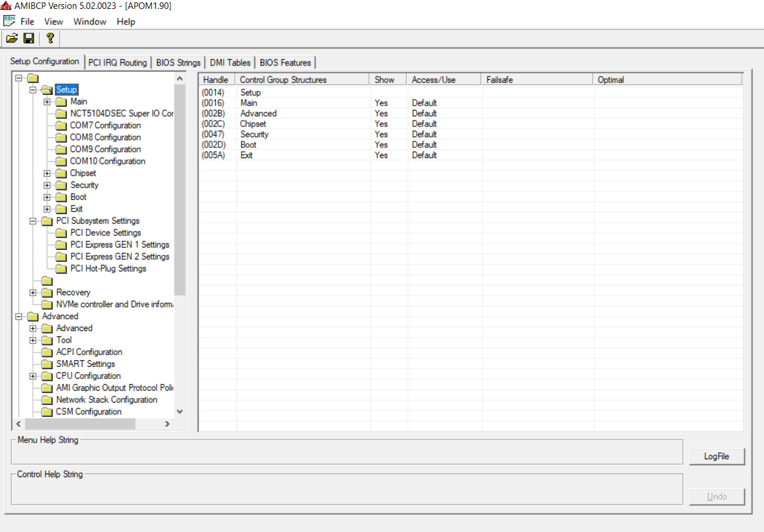Image resolution: width=764 pixels, height=532 pixels.
Task: Open the View menu
Action: [x=54, y=21]
